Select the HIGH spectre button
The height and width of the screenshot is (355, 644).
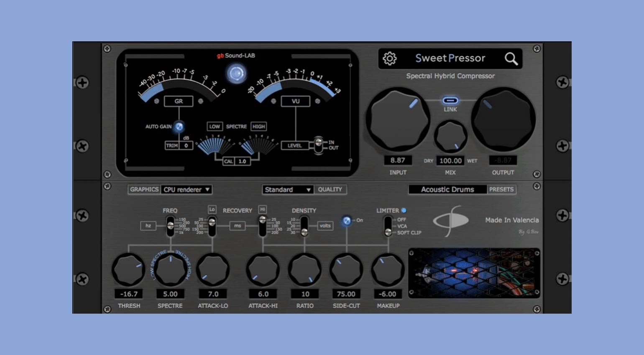tap(258, 127)
